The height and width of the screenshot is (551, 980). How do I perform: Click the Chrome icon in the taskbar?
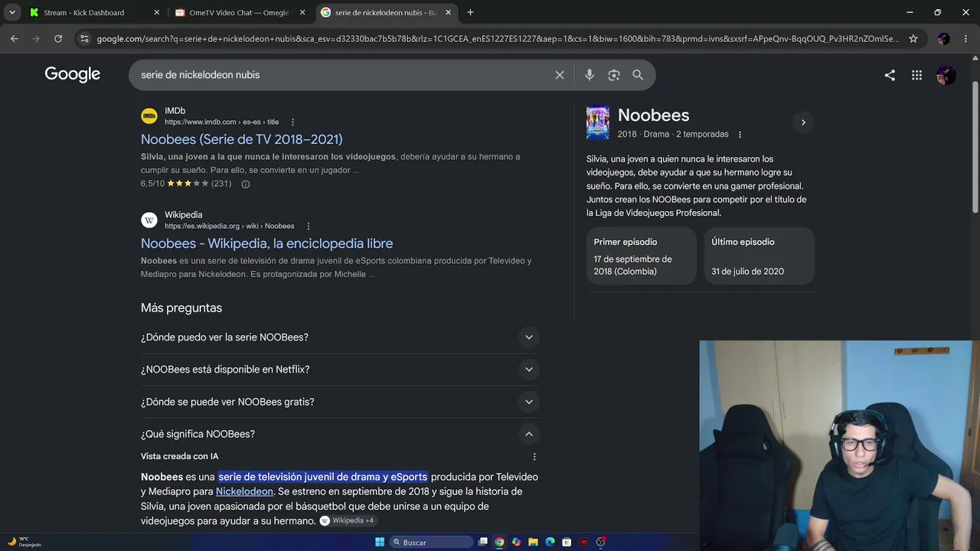(x=499, y=542)
